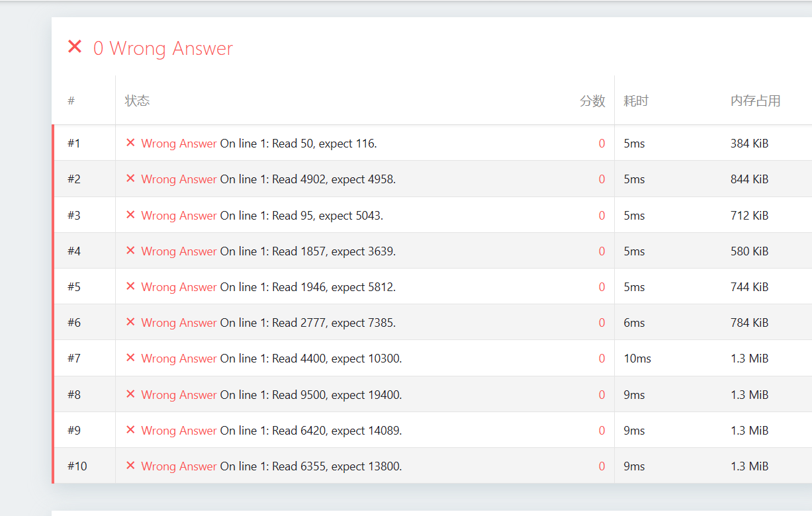Click the 0 Wrong Answer title text
The image size is (812, 516).
coord(163,48)
